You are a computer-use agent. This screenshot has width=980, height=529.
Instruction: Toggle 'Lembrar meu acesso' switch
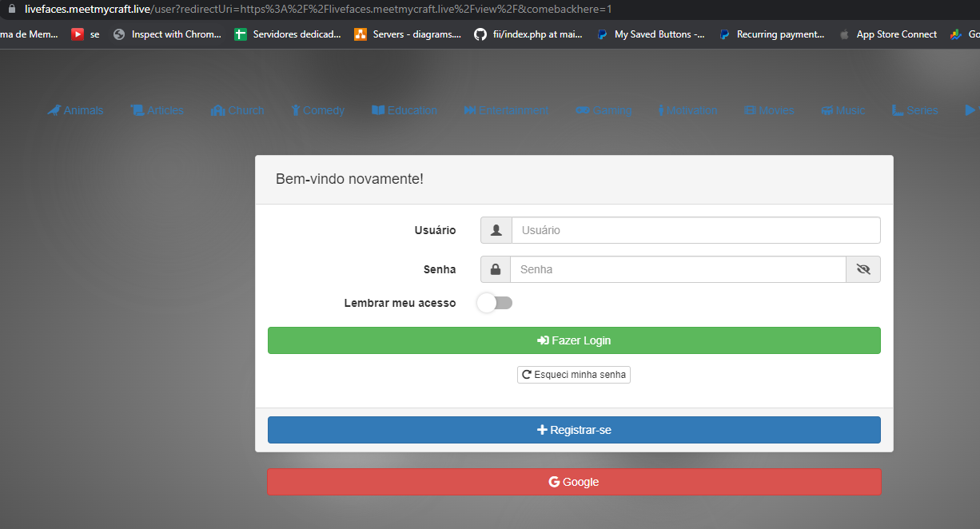tap(495, 303)
